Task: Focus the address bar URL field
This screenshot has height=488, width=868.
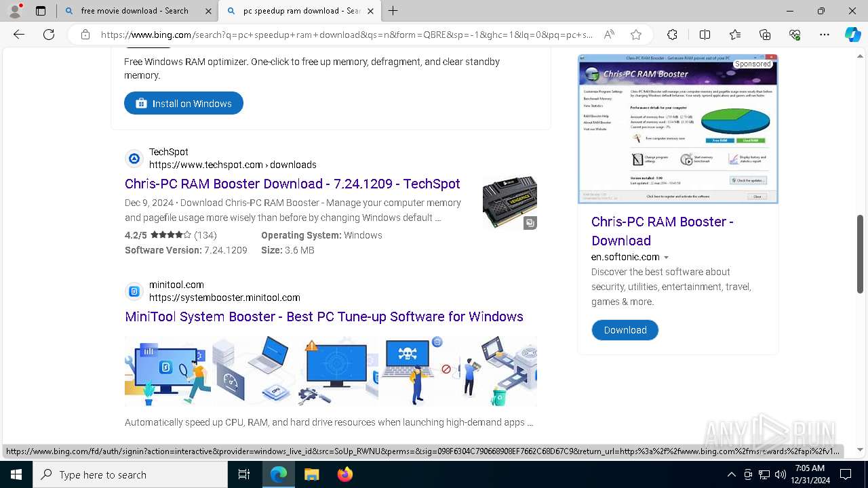Action: pyautogui.click(x=346, y=35)
